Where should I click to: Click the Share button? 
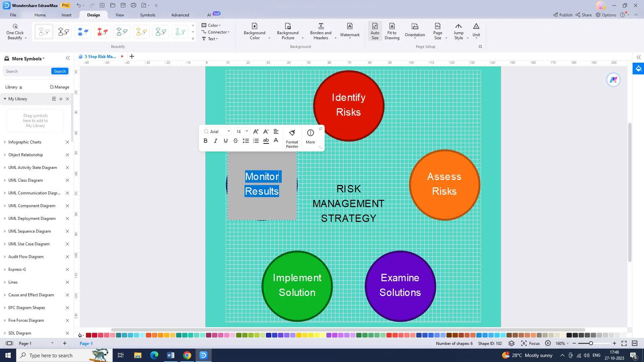point(584,15)
